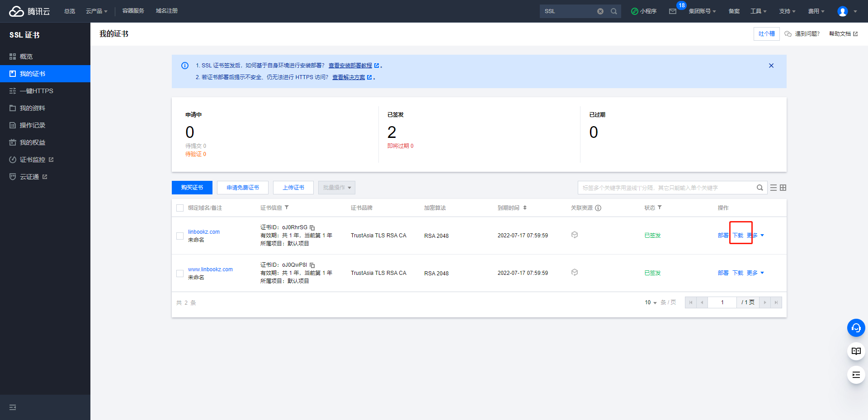Viewport: 868px width, 420px height.
Task: Open the floating list menu button
Action: click(856, 375)
